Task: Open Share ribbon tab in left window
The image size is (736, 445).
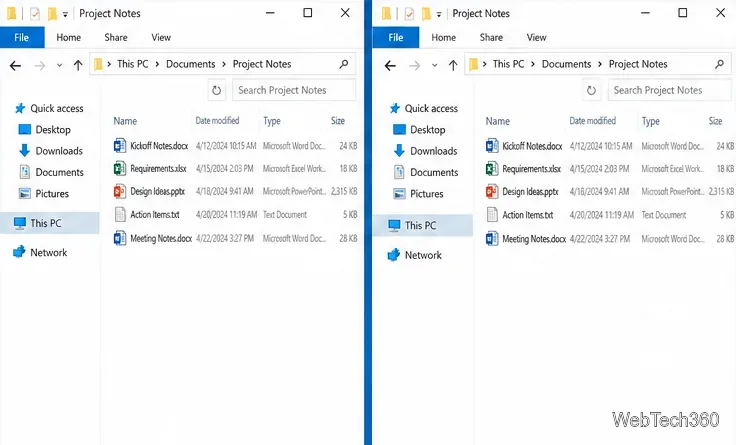Action: (x=116, y=38)
